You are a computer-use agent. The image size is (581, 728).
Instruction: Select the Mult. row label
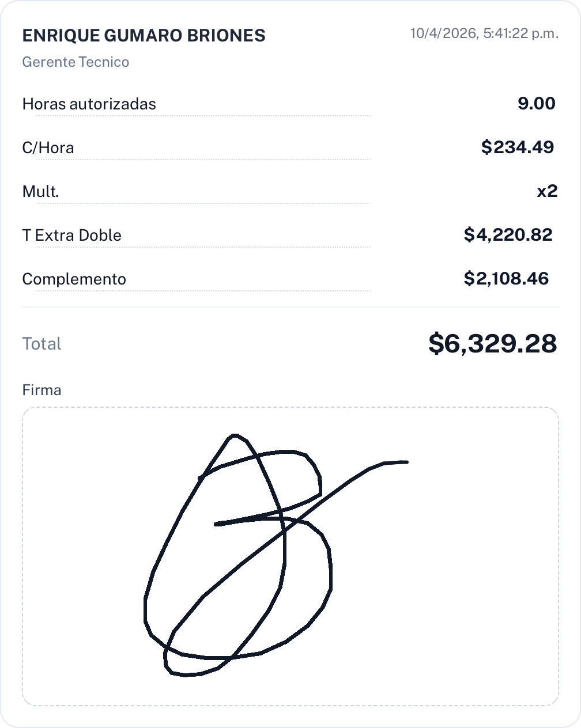40,192
